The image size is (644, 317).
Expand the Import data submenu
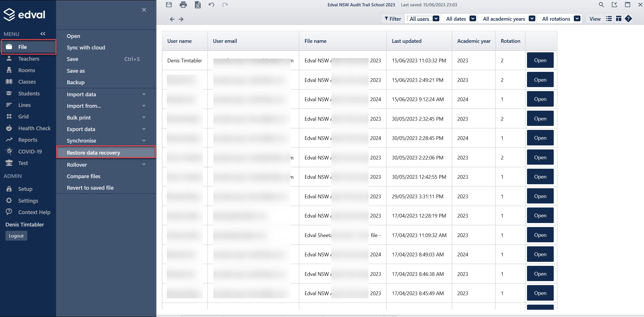pos(106,94)
